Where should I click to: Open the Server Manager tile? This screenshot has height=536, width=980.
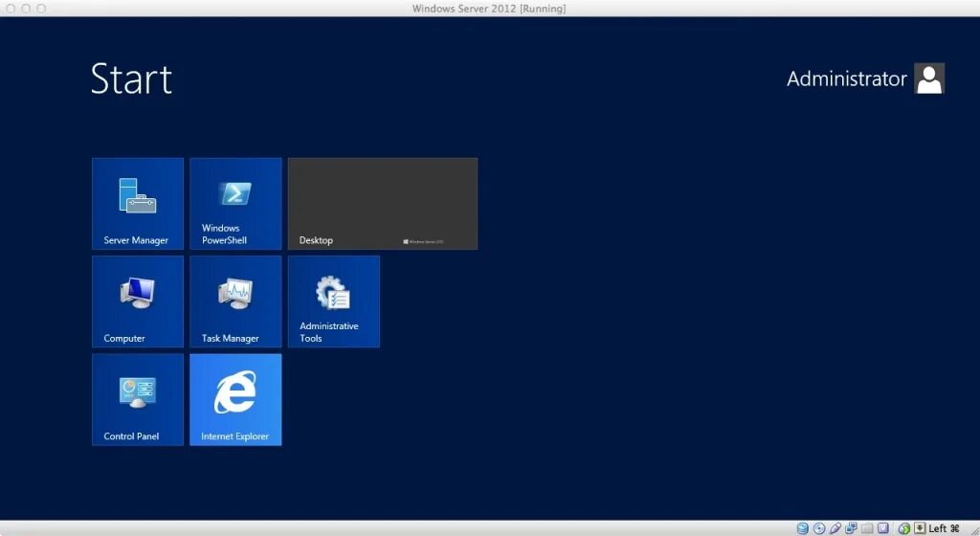click(x=138, y=204)
